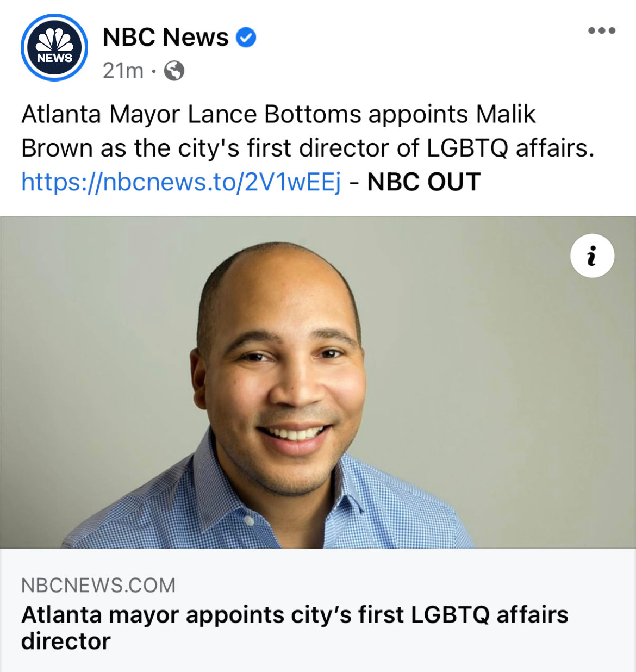The width and height of the screenshot is (636, 672).
Task: Open the nbcnews.to/2V1wEEj short link
Action: [182, 182]
